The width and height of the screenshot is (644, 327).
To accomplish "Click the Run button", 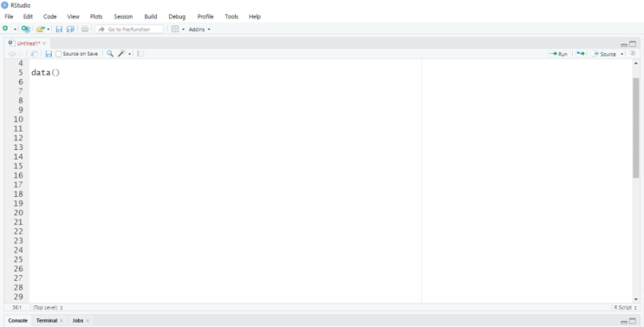I will pyautogui.click(x=558, y=54).
